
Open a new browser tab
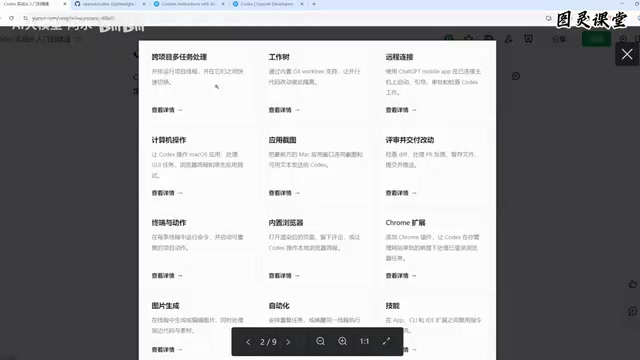click(x=314, y=4)
